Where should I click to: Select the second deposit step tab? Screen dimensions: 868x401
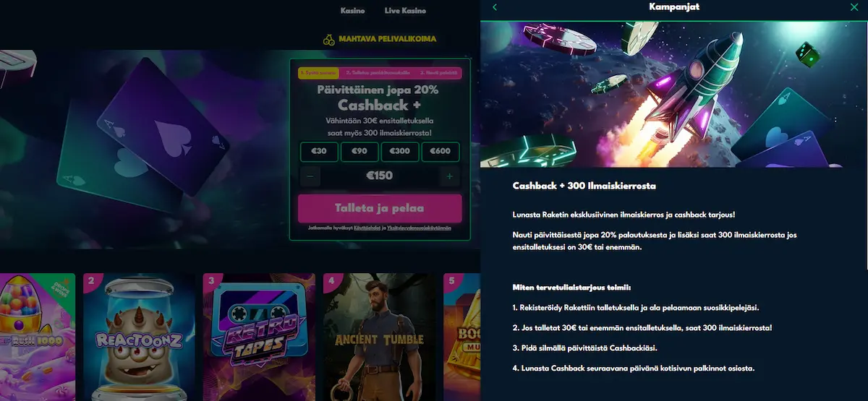click(x=378, y=73)
